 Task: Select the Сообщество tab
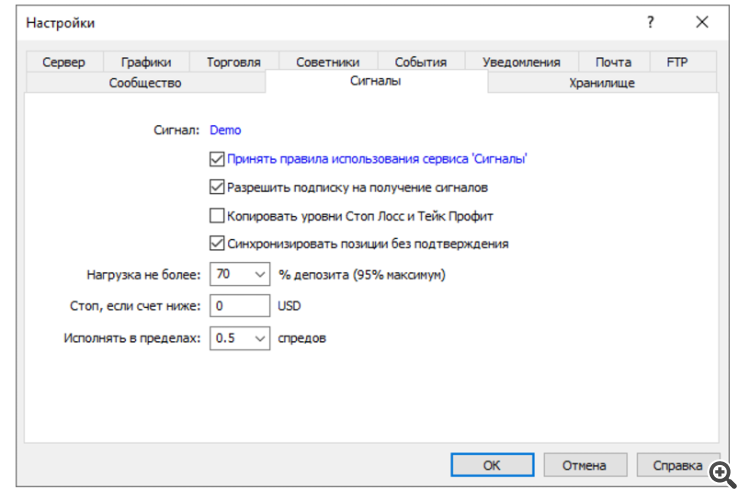pos(145,83)
